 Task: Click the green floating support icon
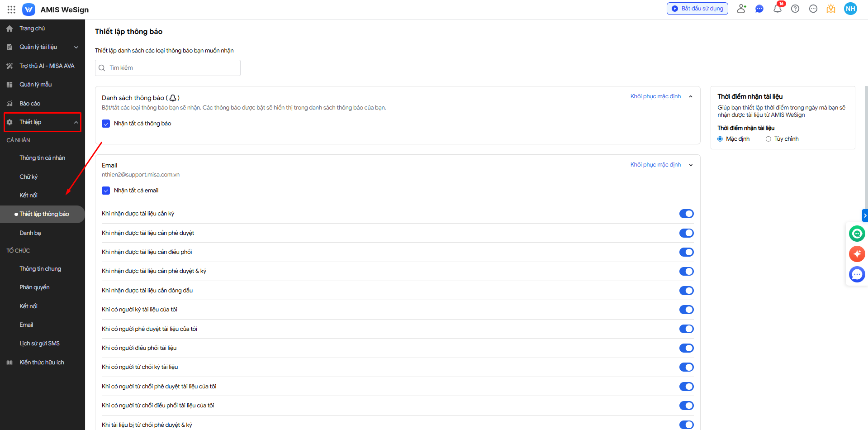(x=857, y=234)
